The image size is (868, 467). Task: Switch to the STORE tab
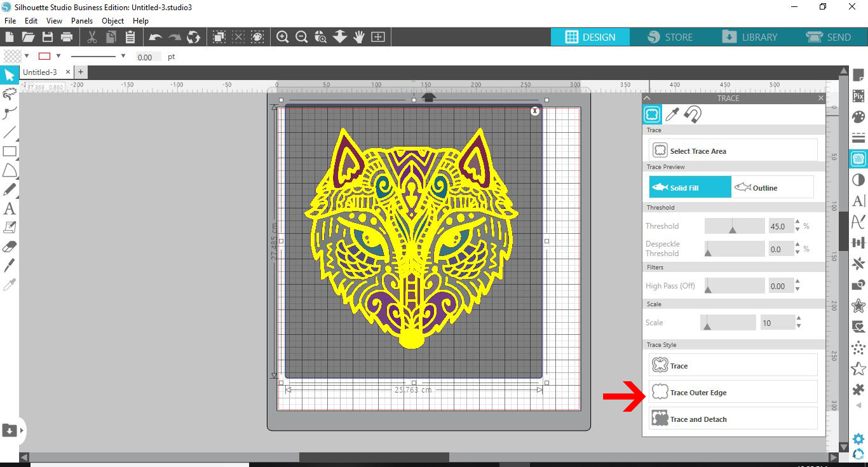tap(669, 37)
